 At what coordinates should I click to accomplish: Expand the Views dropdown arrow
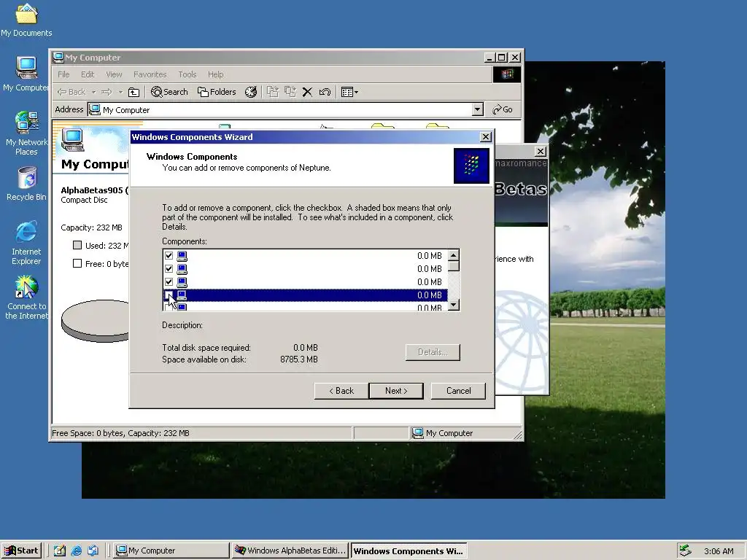(x=356, y=92)
